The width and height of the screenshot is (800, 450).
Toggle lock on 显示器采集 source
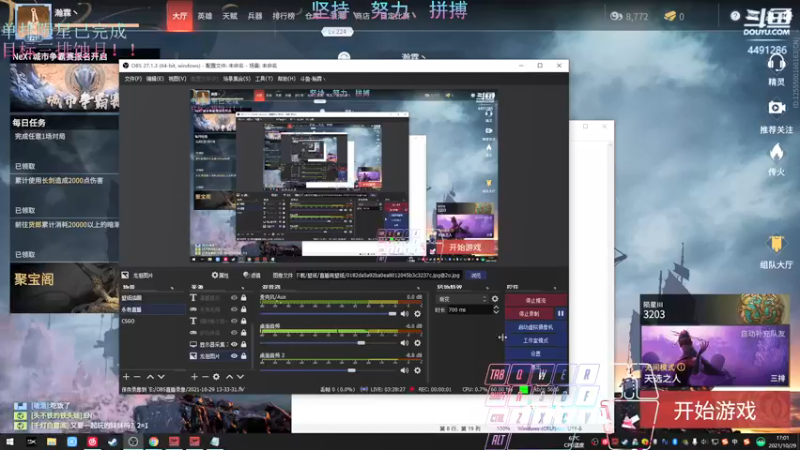coord(243,344)
